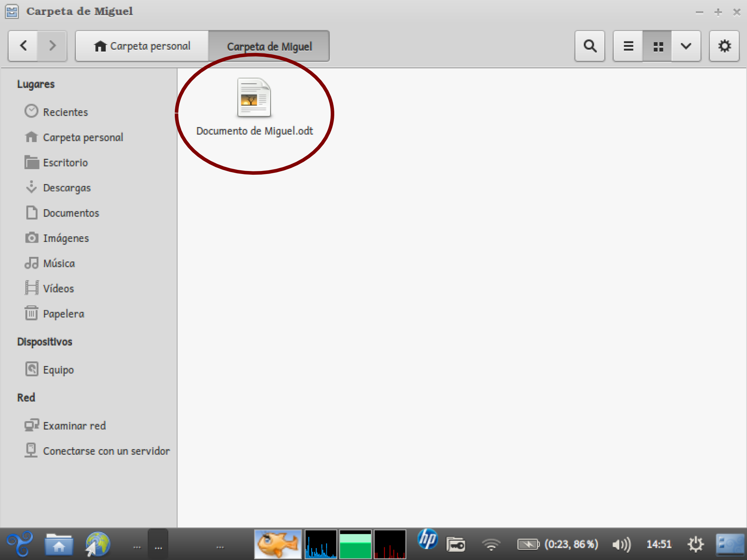The height and width of the screenshot is (560, 747).
Task: Open the gear settings menu
Action: 724,46
